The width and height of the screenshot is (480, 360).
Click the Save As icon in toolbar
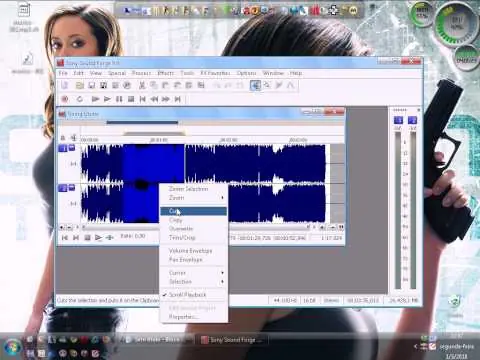coord(103,85)
